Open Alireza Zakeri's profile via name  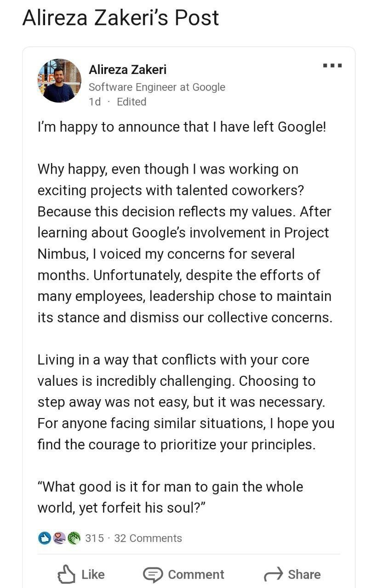pos(127,70)
